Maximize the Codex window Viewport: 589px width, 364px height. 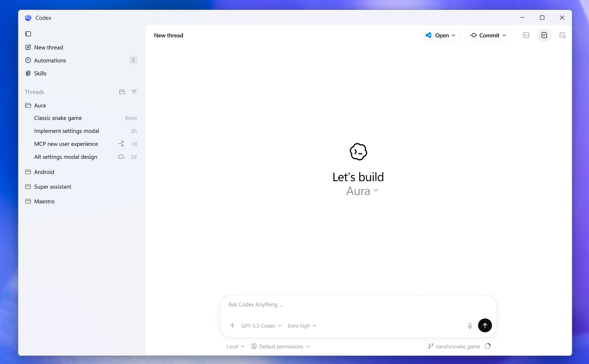click(x=542, y=18)
